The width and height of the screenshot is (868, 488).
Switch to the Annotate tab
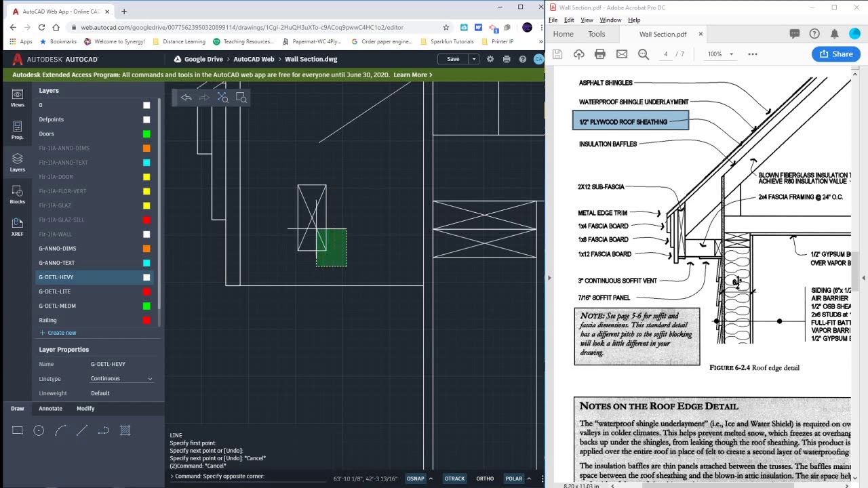click(x=50, y=409)
